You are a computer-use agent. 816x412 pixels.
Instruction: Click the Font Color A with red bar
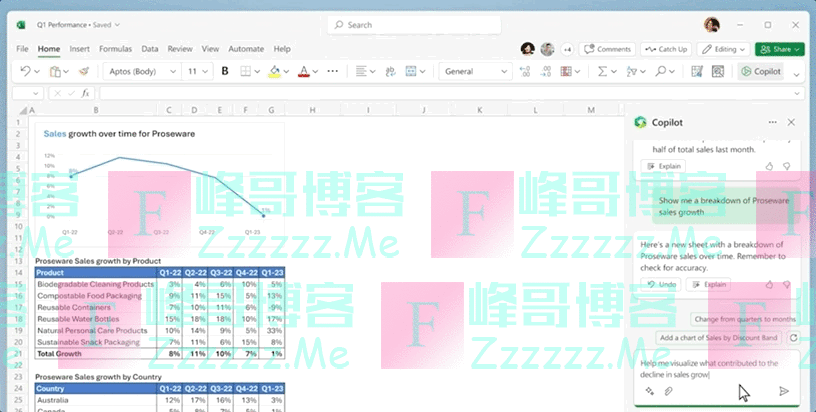click(304, 71)
